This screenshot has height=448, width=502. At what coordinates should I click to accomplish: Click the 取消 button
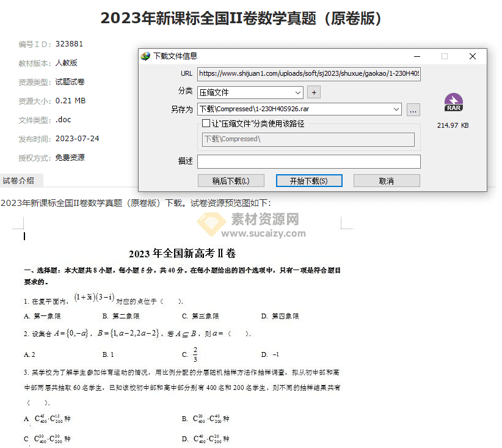pos(387,180)
